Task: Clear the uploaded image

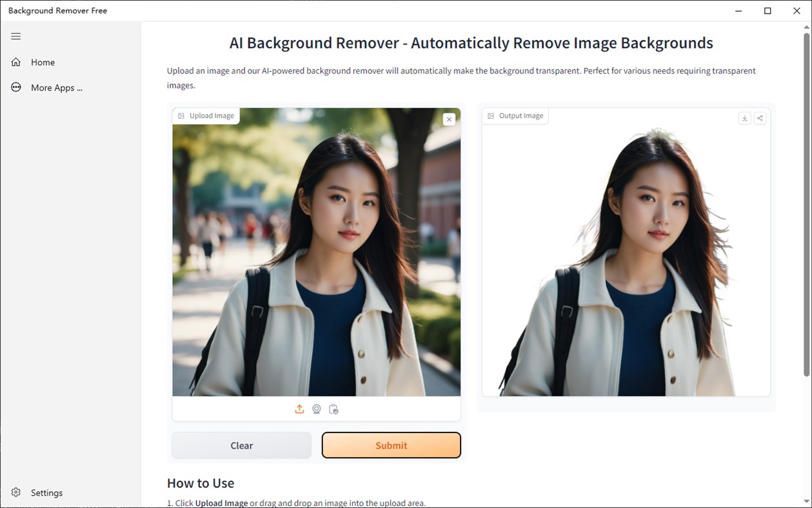Action: point(241,445)
